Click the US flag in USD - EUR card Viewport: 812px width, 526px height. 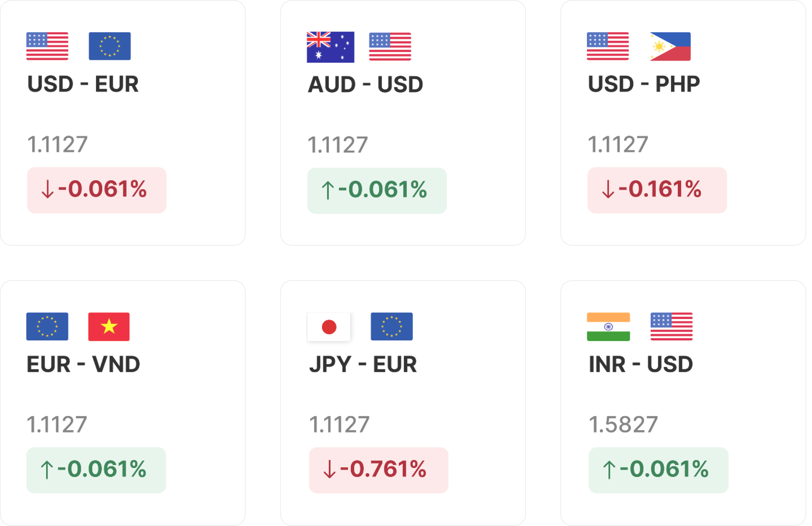47,46
